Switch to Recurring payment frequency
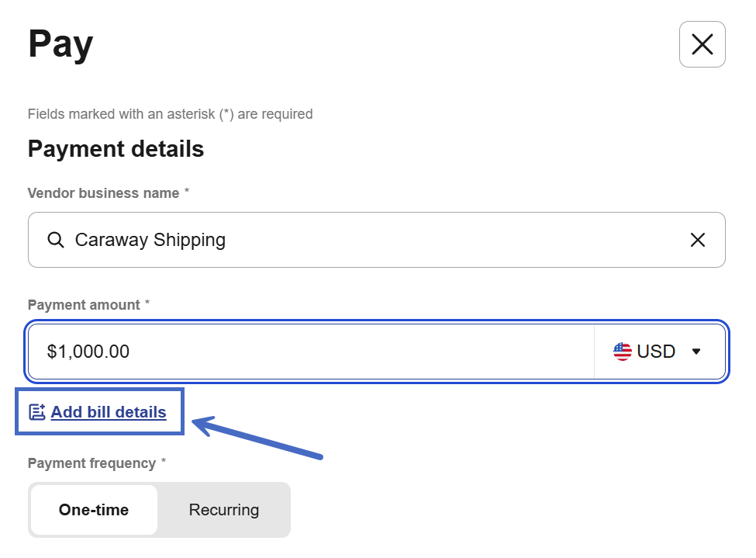 point(224,510)
